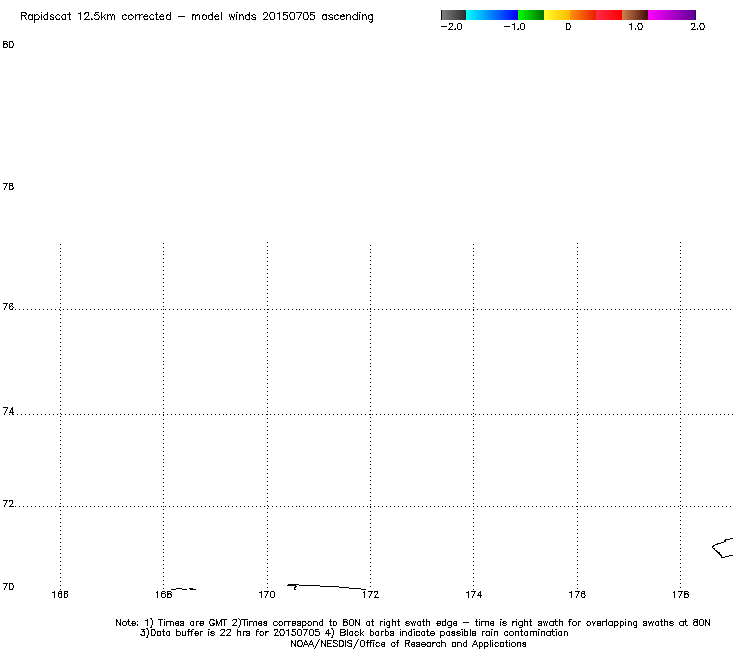Click the 176 longitude axis label
Image resolution: width=740 pixels, height=650 pixels.
(x=577, y=595)
